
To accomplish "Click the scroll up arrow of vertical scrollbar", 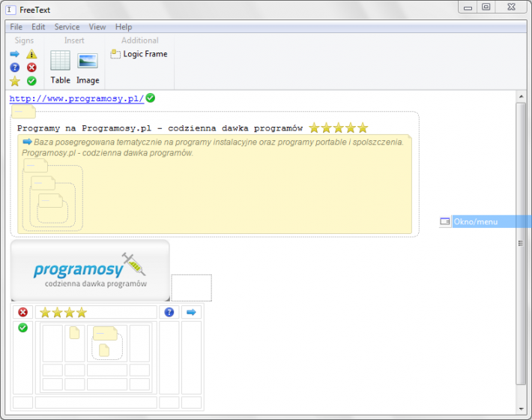I will pyautogui.click(x=522, y=97).
